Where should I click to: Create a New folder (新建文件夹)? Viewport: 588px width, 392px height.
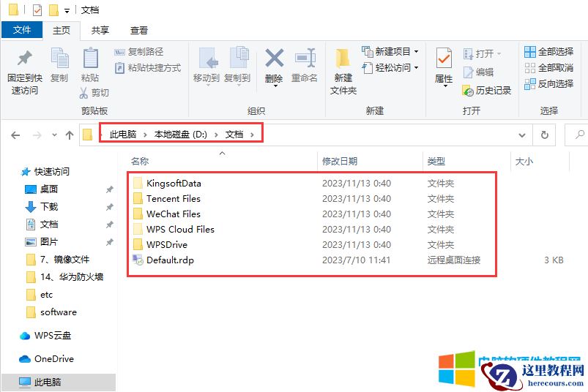343,72
